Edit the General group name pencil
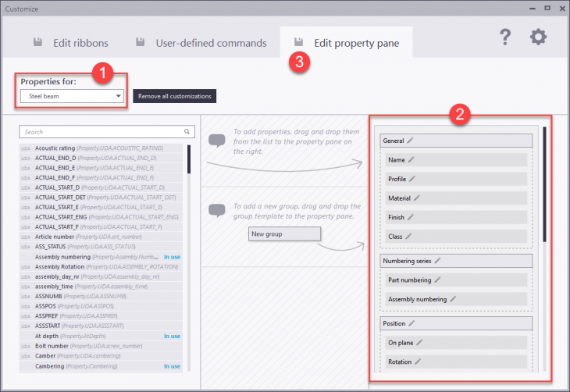Screen dimensions: 570x392 pos(410,141)
